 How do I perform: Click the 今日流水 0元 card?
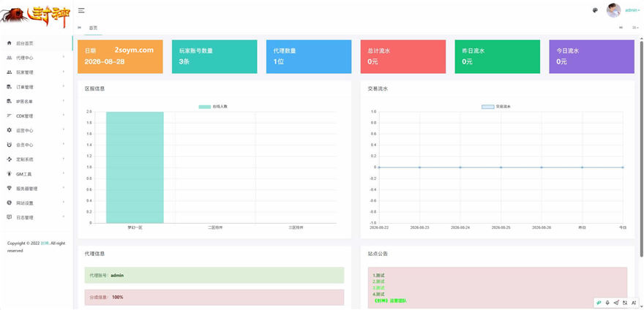tap(591, 56)
